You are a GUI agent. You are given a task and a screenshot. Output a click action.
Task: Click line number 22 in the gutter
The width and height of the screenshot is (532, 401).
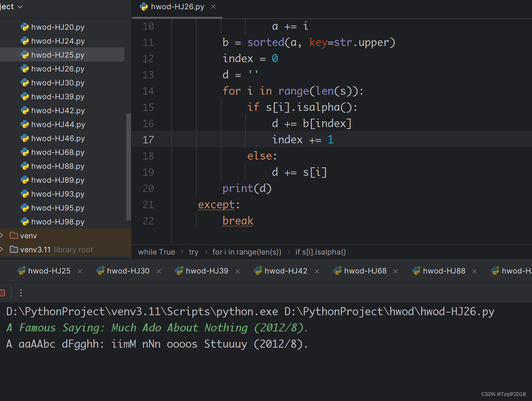pos(148,221)
